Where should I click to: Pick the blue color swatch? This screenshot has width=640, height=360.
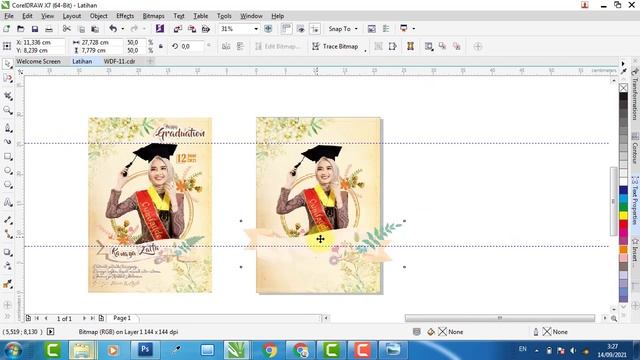click(x=623, y=190)
